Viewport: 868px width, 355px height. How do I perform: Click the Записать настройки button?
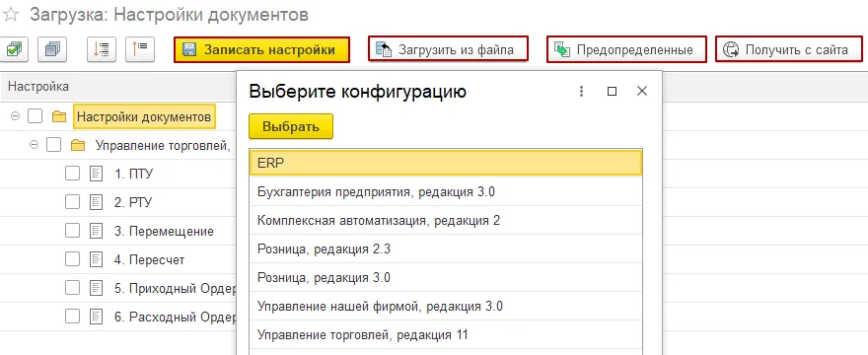[261, 50]
